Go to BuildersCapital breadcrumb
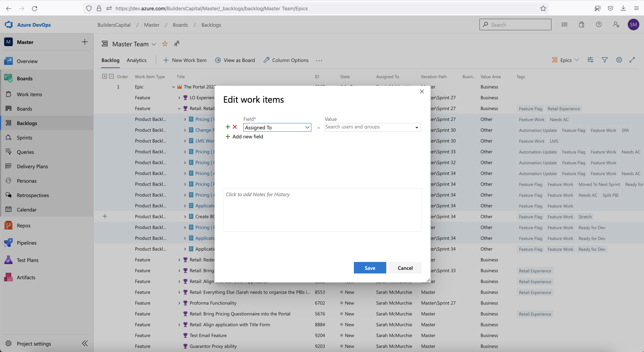 coord(114,25)
